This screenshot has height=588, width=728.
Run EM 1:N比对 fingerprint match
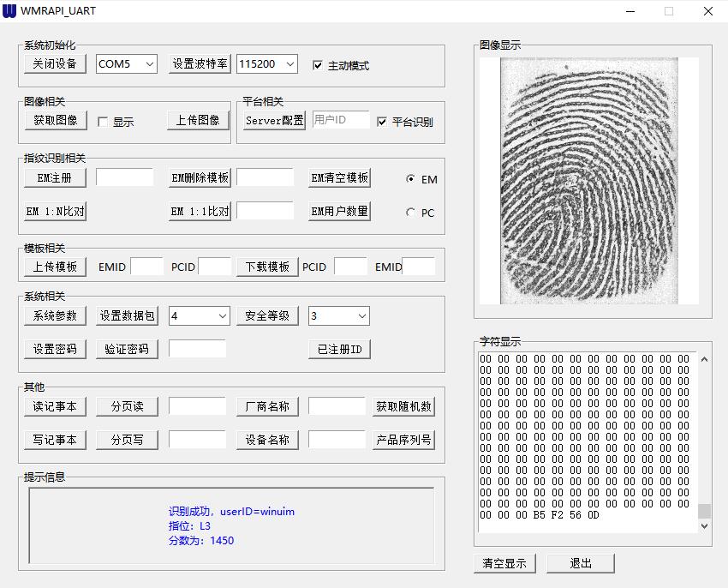pos(56,212)
